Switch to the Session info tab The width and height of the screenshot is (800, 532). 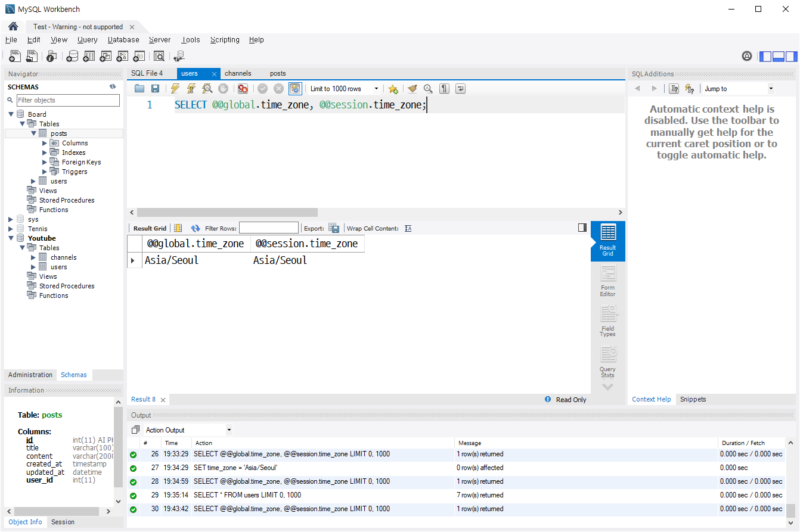(x=63, y=522)
